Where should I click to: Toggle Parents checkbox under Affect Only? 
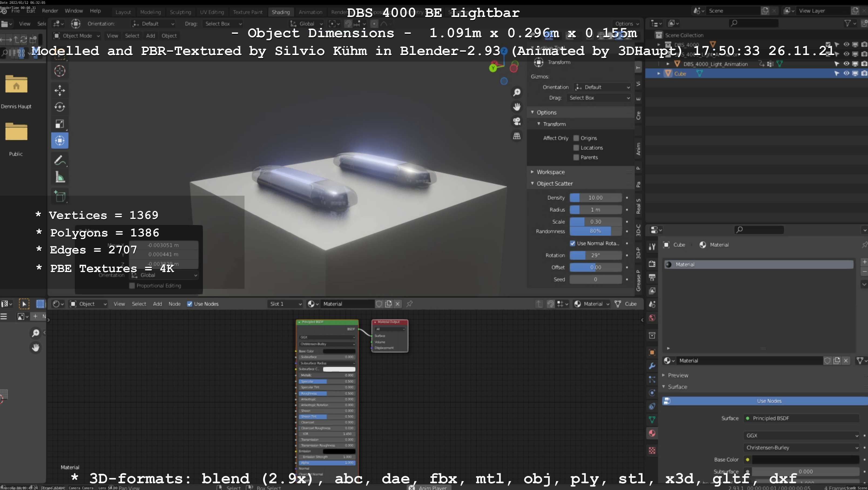click(576, 157)
